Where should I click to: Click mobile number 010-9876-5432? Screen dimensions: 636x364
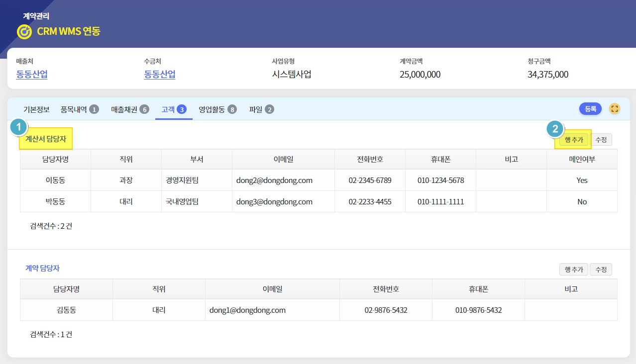point(479,310)
